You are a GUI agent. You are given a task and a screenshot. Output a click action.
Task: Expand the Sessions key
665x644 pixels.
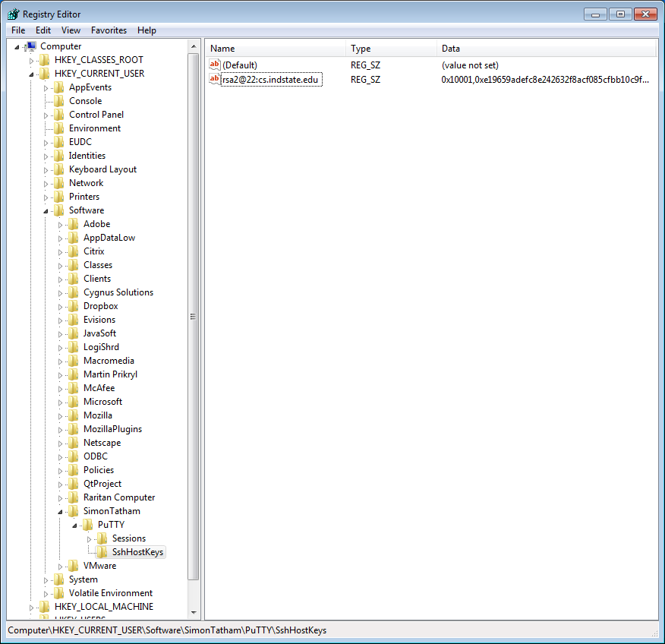tap(89, 539)
